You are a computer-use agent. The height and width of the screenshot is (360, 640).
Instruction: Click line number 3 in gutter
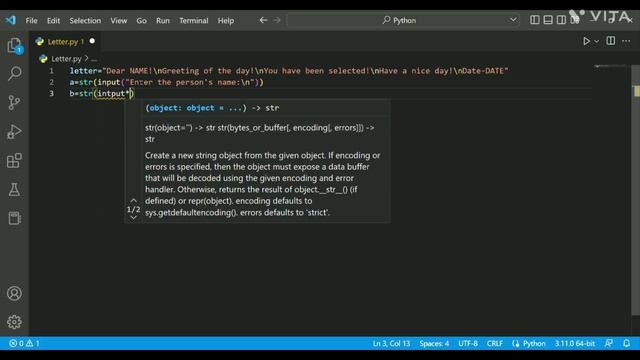click(x=51, y=93)
